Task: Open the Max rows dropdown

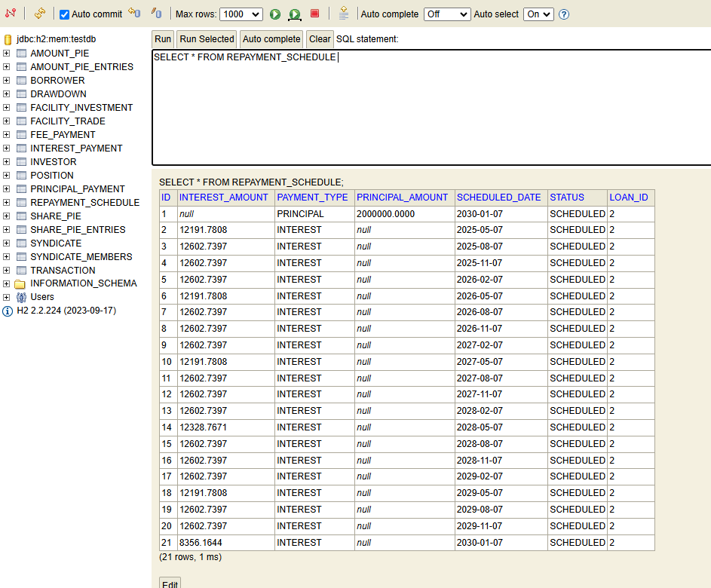Action: 241,14
